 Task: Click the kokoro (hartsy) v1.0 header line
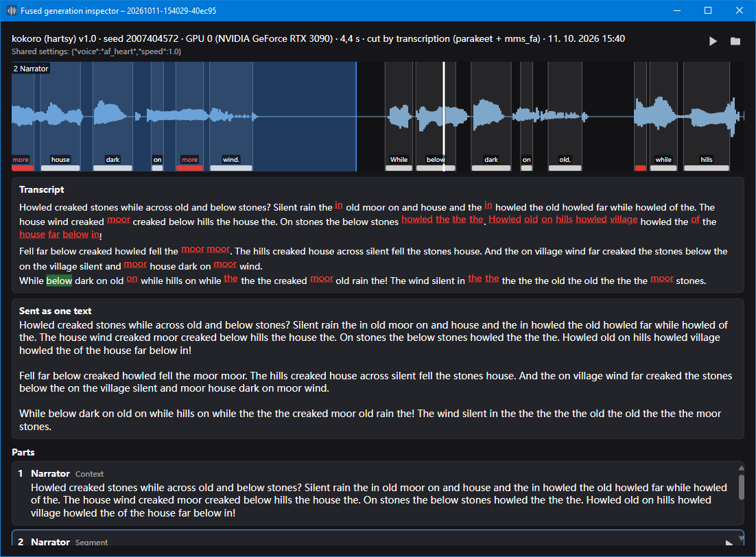(318, 38)
